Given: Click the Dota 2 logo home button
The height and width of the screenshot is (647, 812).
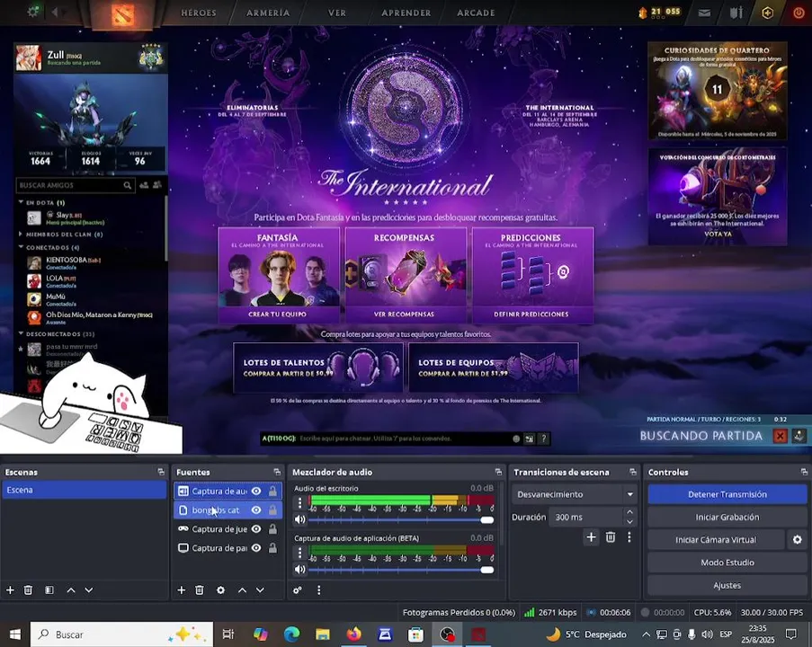Looking at the screenshot, I should tap(122, 14).
